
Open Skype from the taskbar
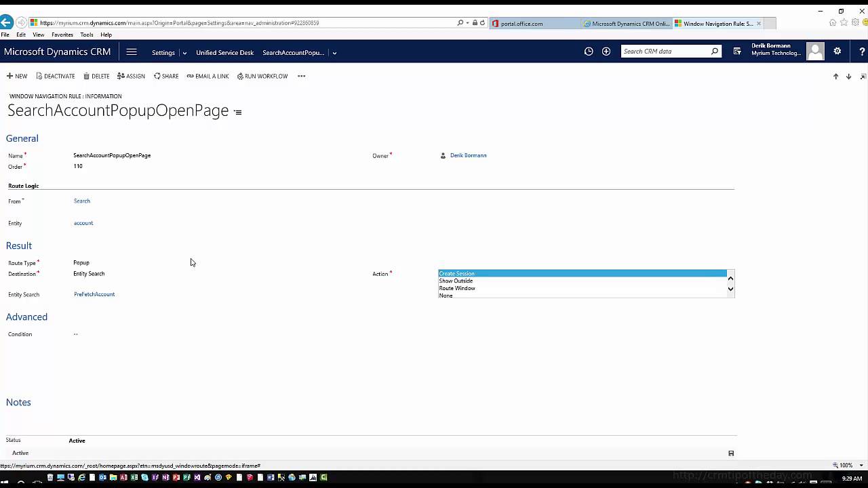(x=144, y=478)
